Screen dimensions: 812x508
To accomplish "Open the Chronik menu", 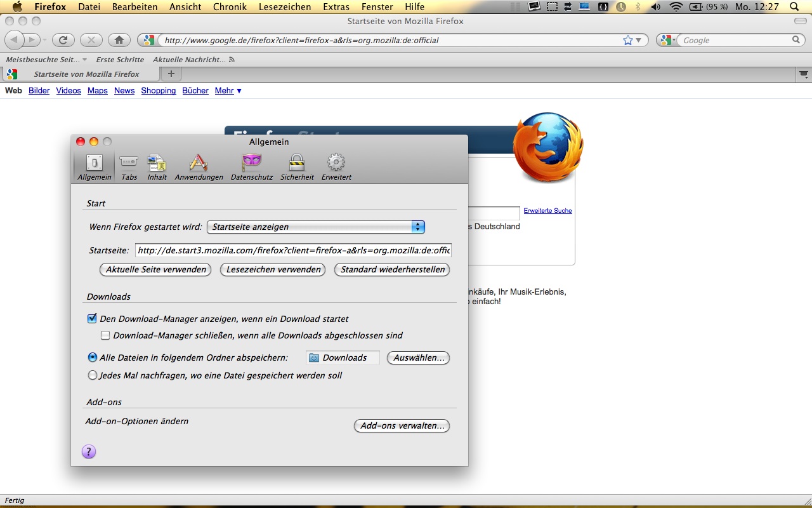I will tap(230, 7).
